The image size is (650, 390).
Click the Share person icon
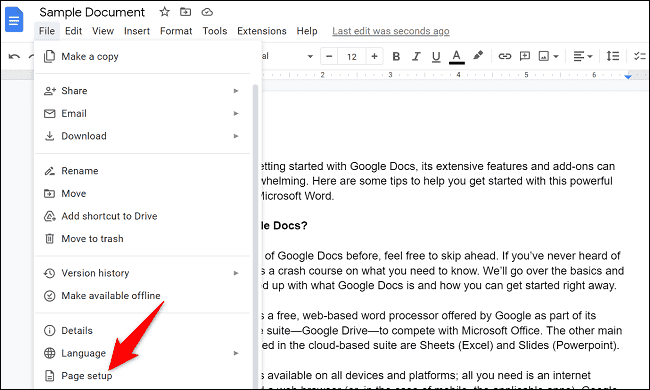(x=49, y=91)
